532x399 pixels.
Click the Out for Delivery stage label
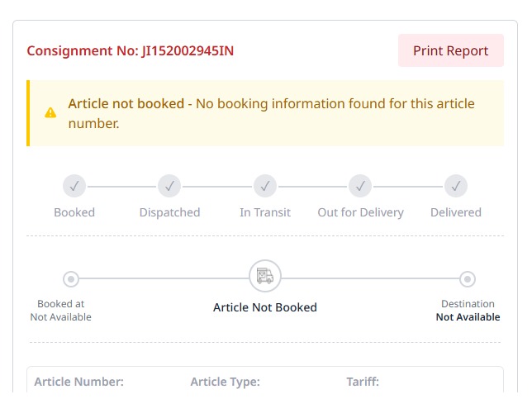361,212
